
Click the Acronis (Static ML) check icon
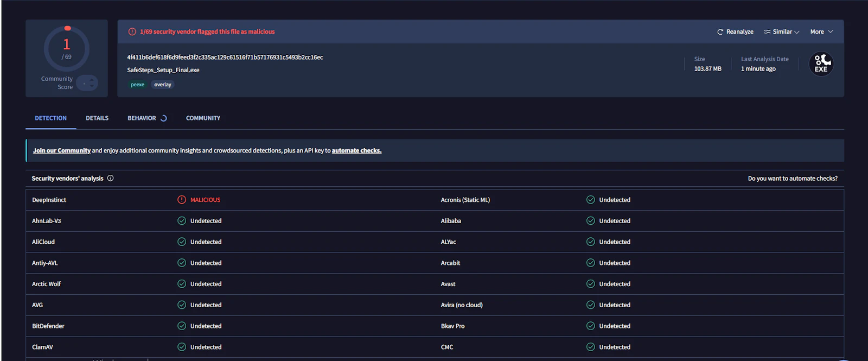(591, 200)
